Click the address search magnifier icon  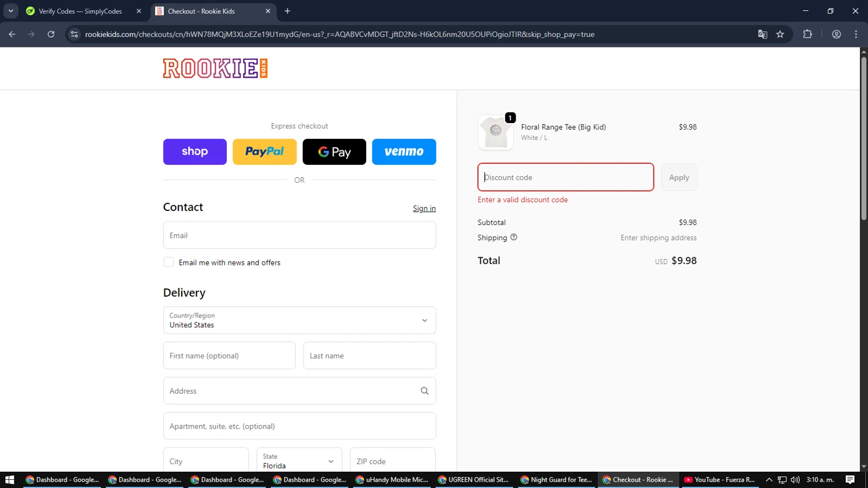425,391
